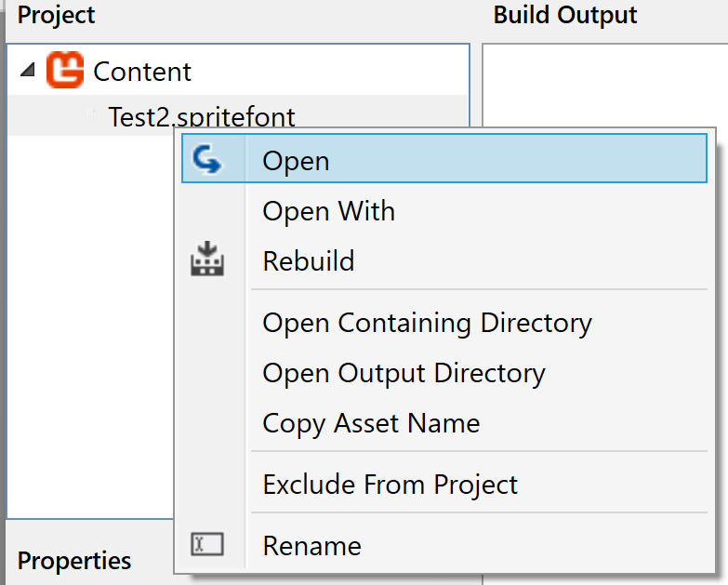
Task: Select the Content root folder label
Action: pos(142,72)
